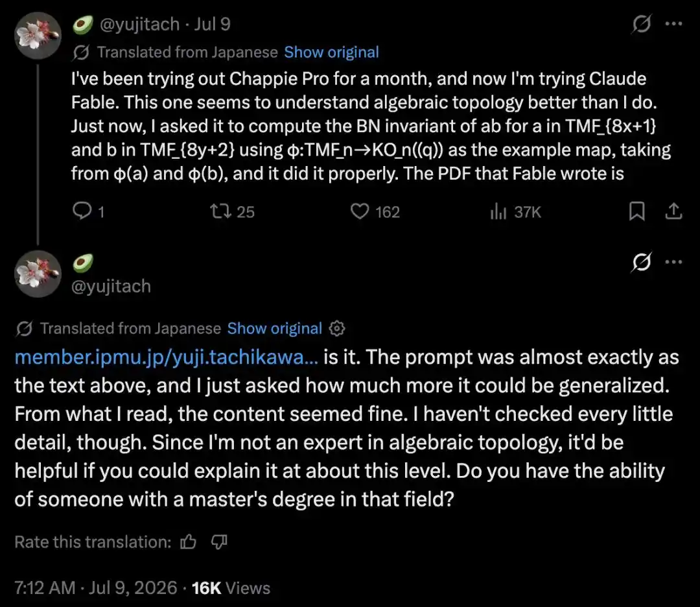The image size is (700, 607).
Task: Click Grok icon on the first tweet
Action: click(x=642, y=24)
